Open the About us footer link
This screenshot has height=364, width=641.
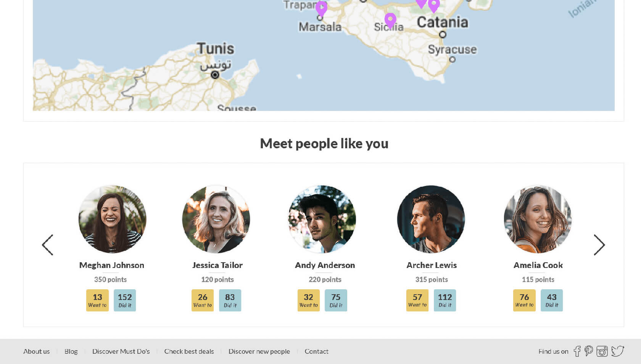[37, 351]
